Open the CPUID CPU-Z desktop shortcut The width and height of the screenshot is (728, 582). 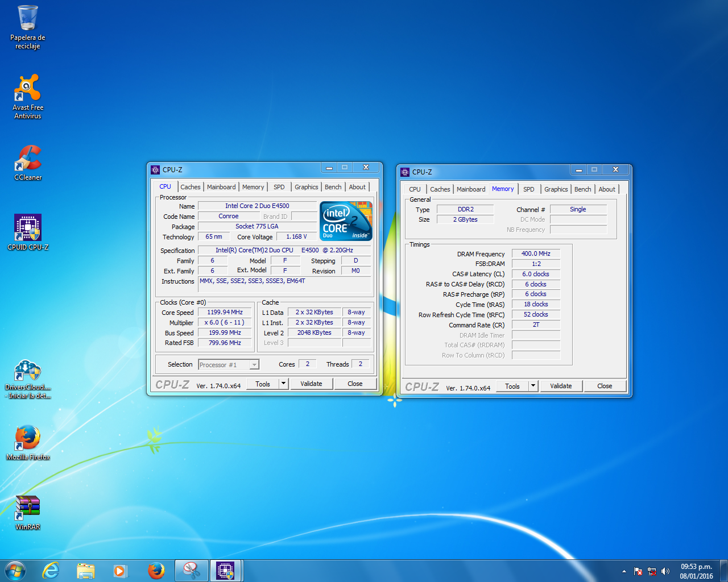[x=28, y=232]
